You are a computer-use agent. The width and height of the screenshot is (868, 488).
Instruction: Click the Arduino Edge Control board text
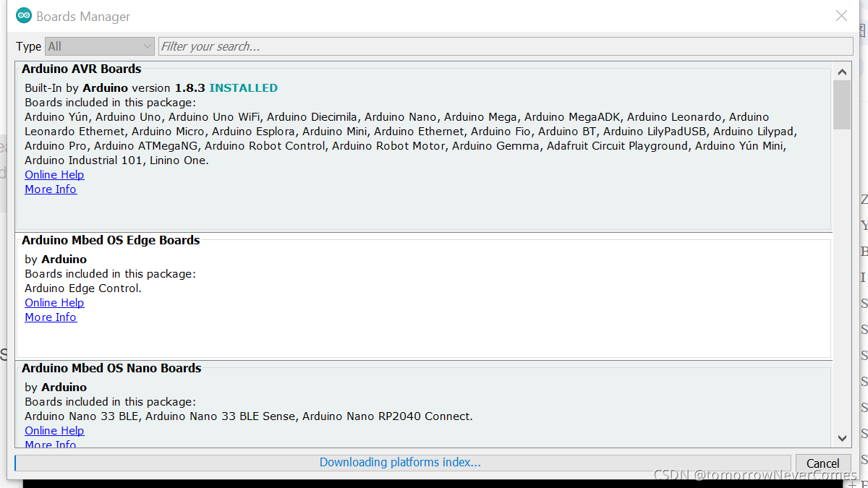[83, 288]
